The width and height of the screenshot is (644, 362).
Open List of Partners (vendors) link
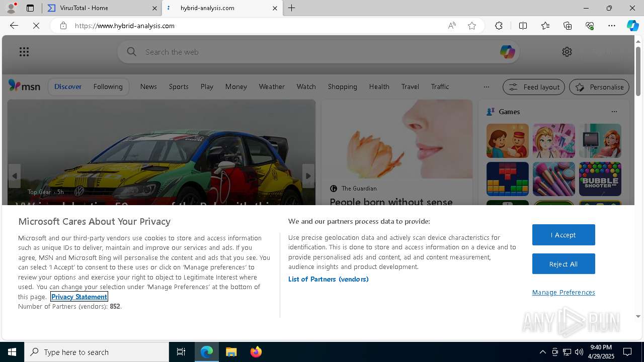328,279
